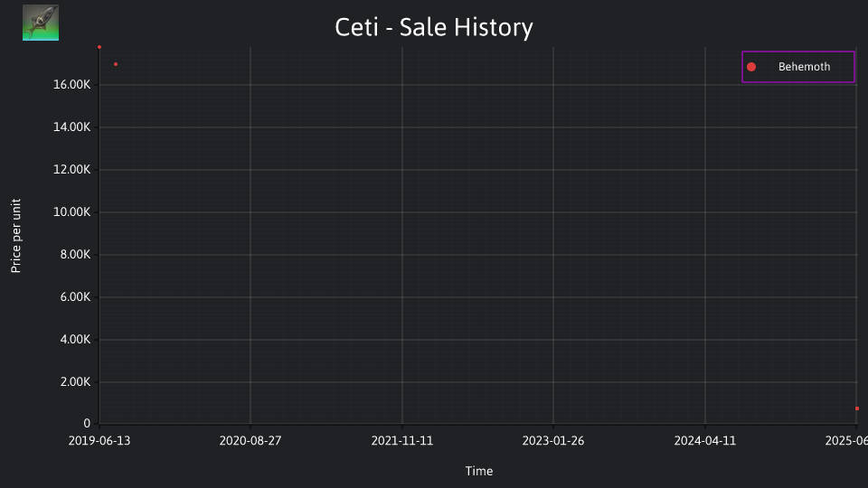The height and width of the screenshot is (488, 868).
Task: Click the Price per unit axis title
Action: pos(15,236)
